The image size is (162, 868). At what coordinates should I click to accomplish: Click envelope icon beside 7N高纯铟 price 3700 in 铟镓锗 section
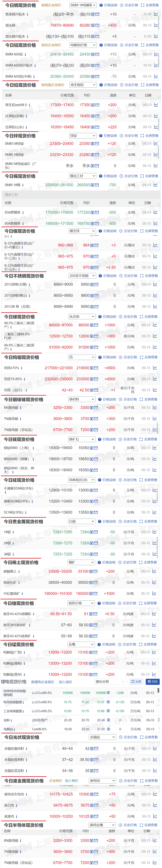point(96,419)
